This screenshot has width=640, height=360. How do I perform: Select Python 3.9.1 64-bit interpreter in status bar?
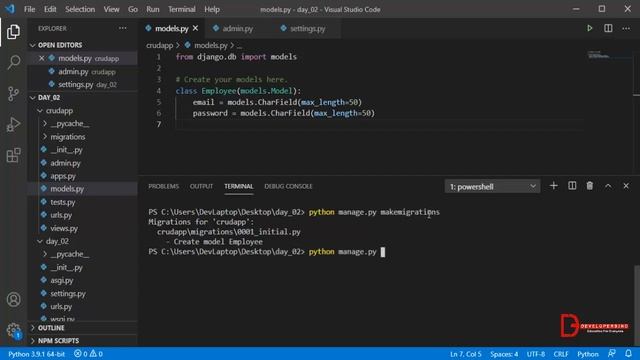[36, 354]
